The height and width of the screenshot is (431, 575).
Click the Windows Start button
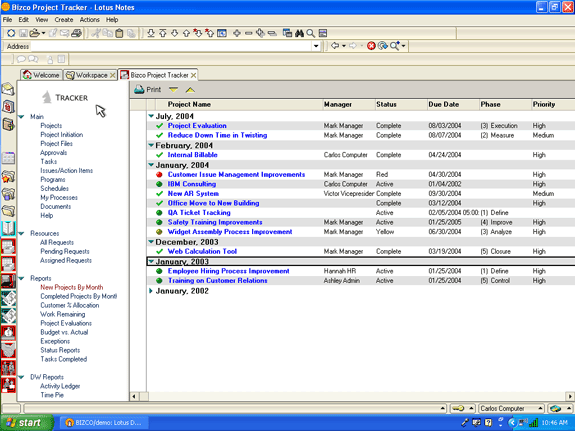coord(26,423)
